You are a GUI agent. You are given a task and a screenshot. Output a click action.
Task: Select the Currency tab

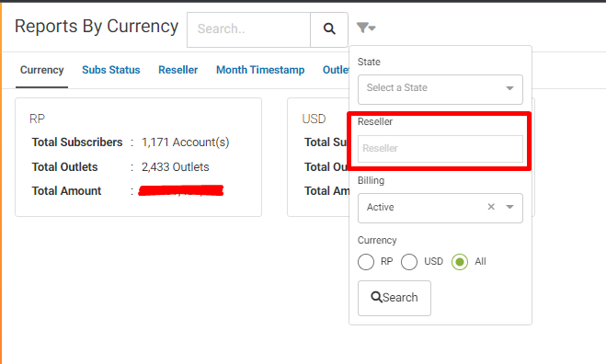41,70
